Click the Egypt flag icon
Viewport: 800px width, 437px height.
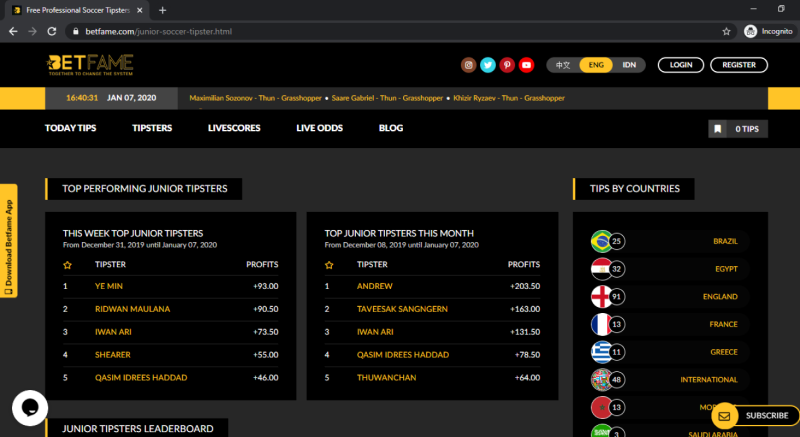[x=602, y=269]
